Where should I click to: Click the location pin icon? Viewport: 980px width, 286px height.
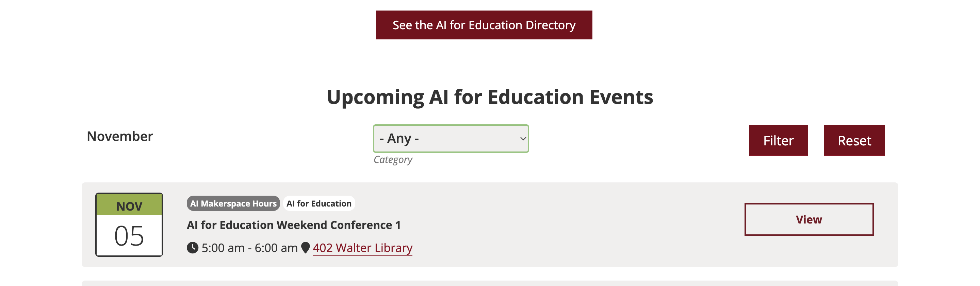(x=305, y=248)
